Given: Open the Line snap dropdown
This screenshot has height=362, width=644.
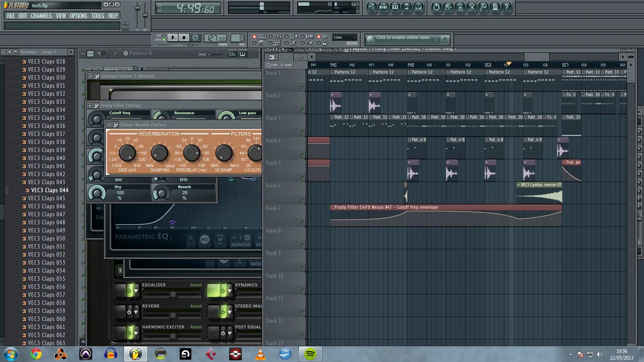Looking at the screenshot, I should 345,37.
